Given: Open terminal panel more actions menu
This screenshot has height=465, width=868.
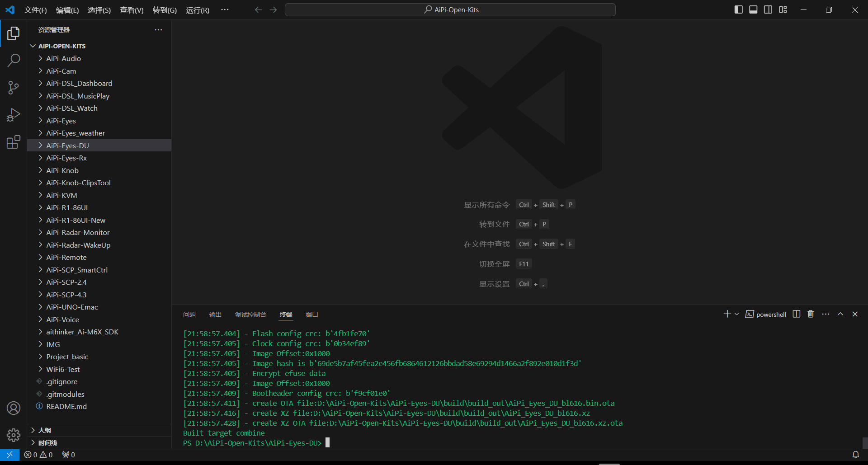Looking at the screenshot, I should click(826, 314).
